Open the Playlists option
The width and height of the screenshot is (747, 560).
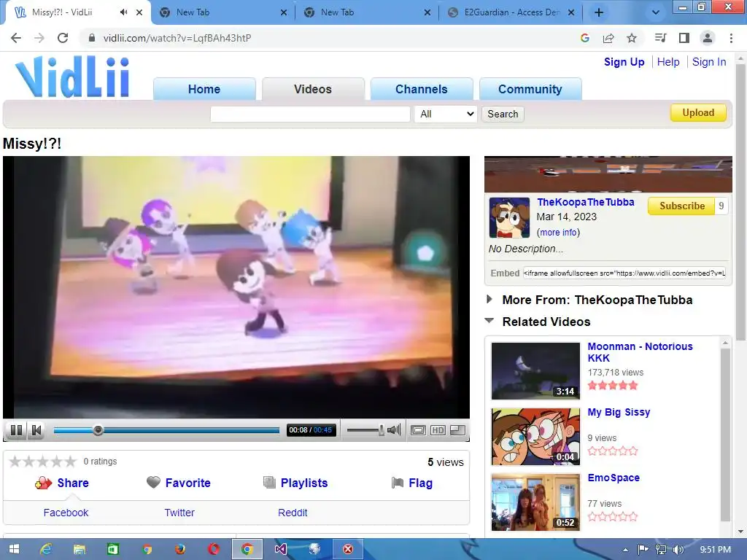click(x=295, y=483)
